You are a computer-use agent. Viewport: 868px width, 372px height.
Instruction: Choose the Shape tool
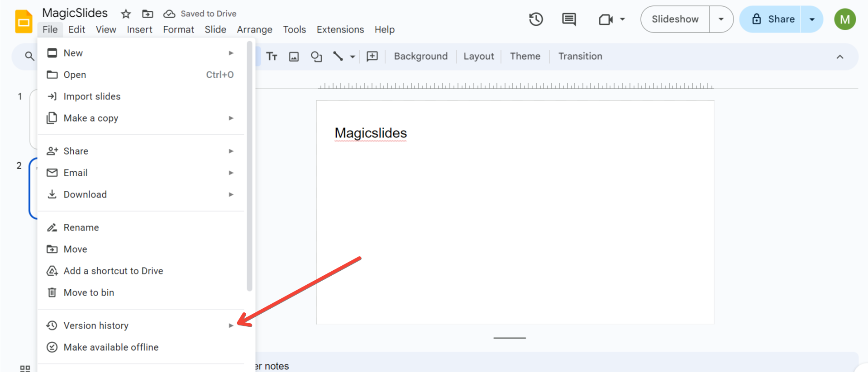[x=316, y=57]
